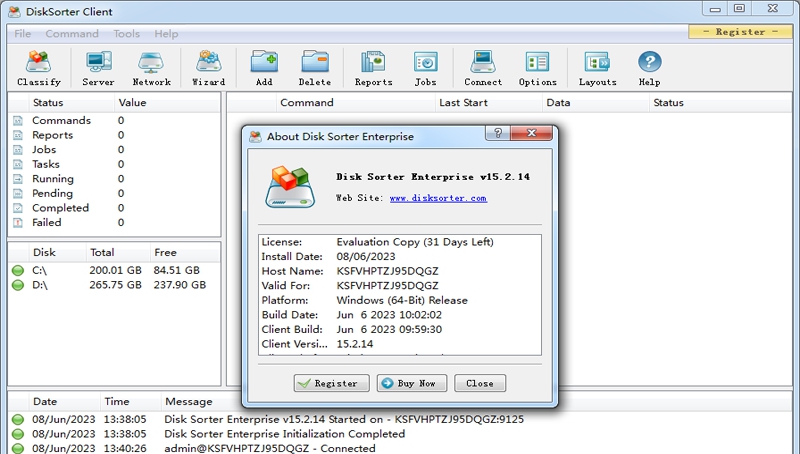Screen dimensions: 800x454
Task: Click the Running status row icon
Action: (18, 179)
